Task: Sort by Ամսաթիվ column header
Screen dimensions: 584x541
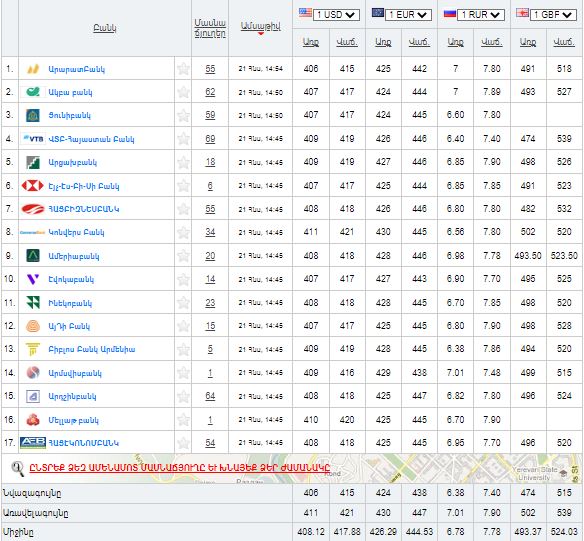Action: click(260, 26)
